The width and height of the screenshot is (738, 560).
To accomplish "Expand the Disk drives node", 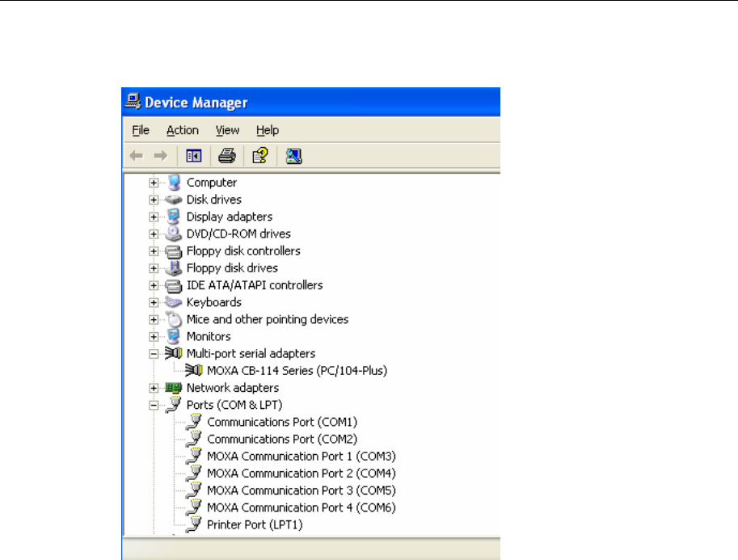I will (x=154, y=200).
